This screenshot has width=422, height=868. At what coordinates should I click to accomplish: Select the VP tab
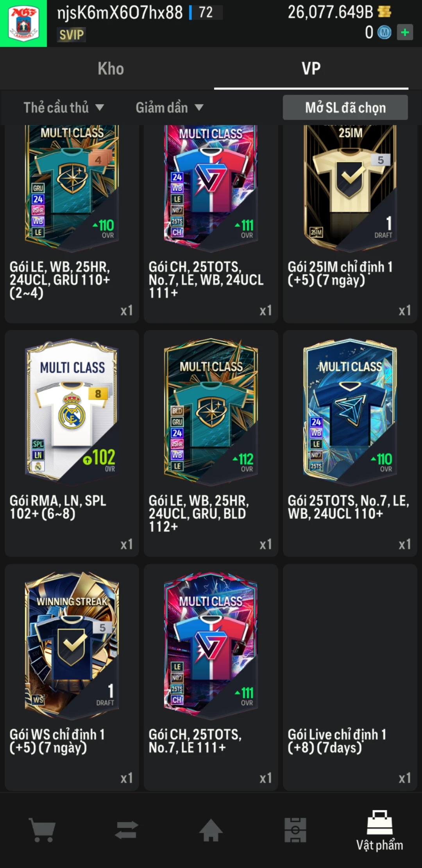(311, 69)
